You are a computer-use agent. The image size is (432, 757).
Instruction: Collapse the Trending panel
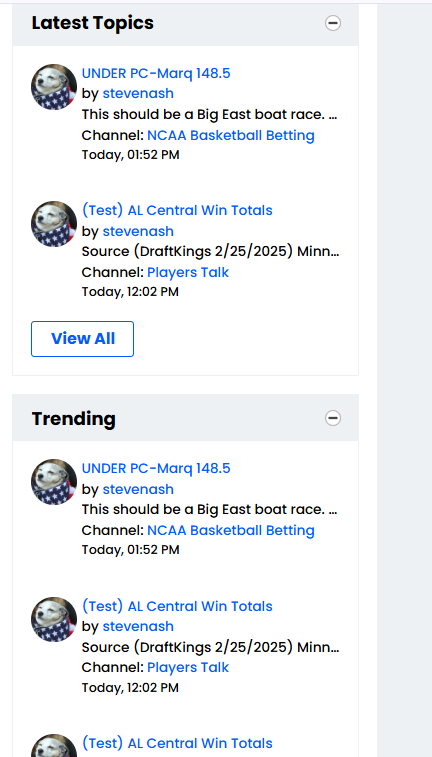click(333, 418)
